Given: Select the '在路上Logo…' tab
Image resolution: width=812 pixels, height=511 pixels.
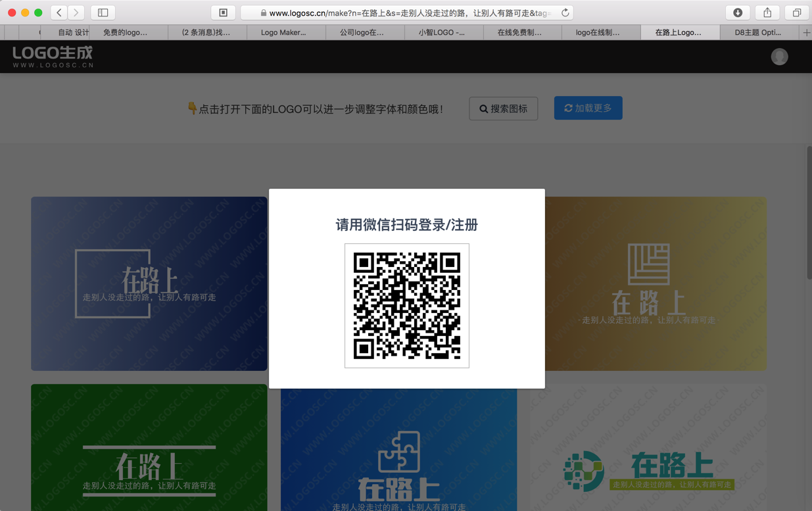Looking at the screenshot, I should (x=680, y=32).
